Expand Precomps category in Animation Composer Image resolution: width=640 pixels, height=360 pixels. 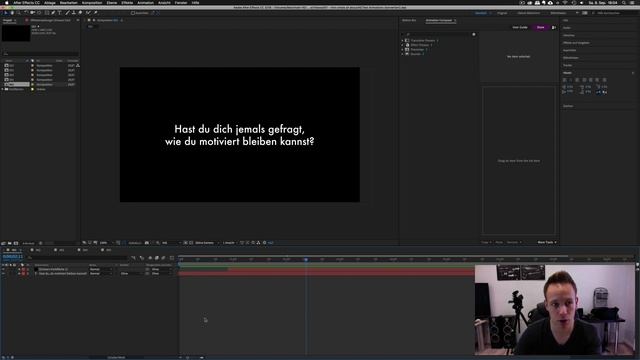(402, 49)
